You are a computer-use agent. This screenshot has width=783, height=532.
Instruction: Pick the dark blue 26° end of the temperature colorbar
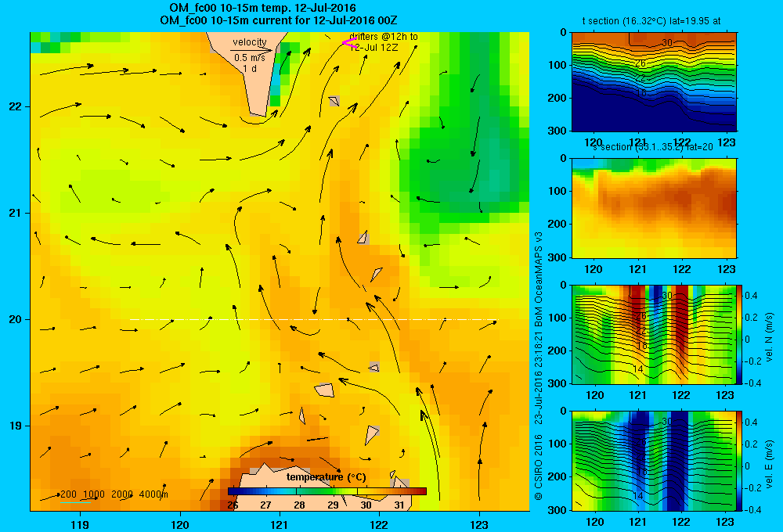(233, 491)
